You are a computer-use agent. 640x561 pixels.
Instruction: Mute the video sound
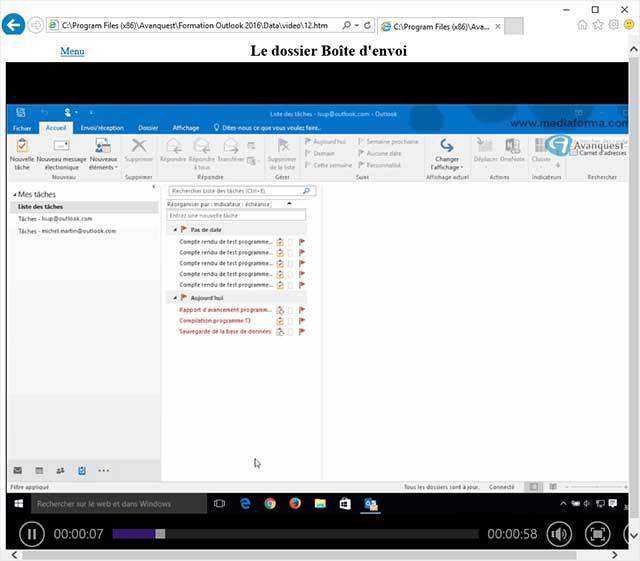pyautogui.click(x=558, y=534)
